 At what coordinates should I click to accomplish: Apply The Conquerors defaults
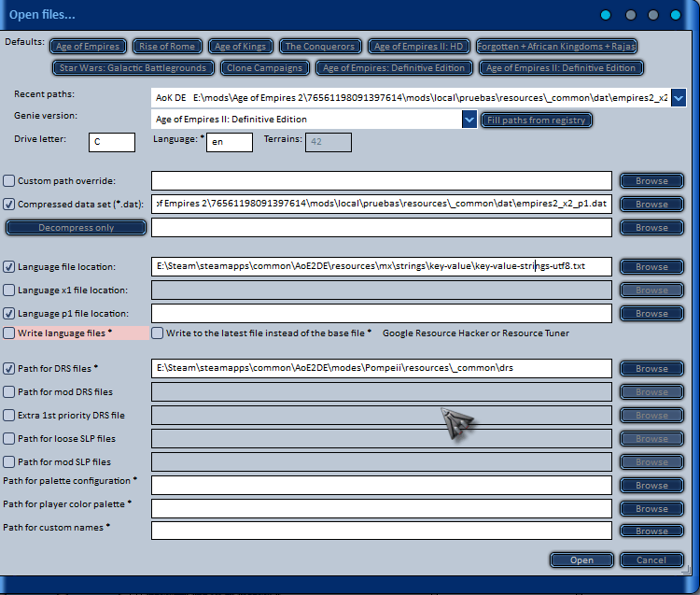320,46
